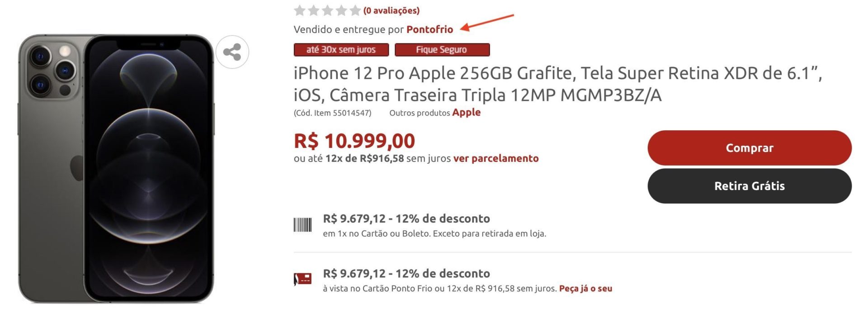Click the iPhone 12 Pro product title
The width and height of the screenshot is (868, 309).
point(558,84)
